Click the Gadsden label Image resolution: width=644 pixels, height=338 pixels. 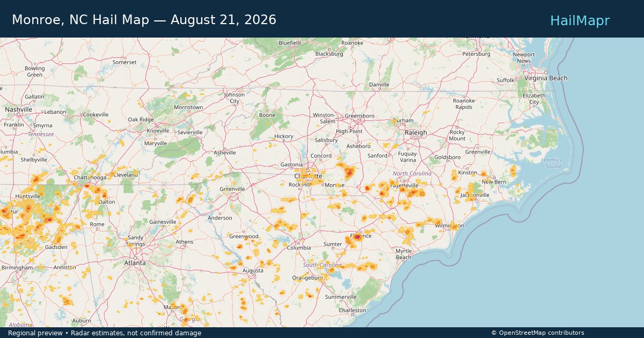coord(56,247)
